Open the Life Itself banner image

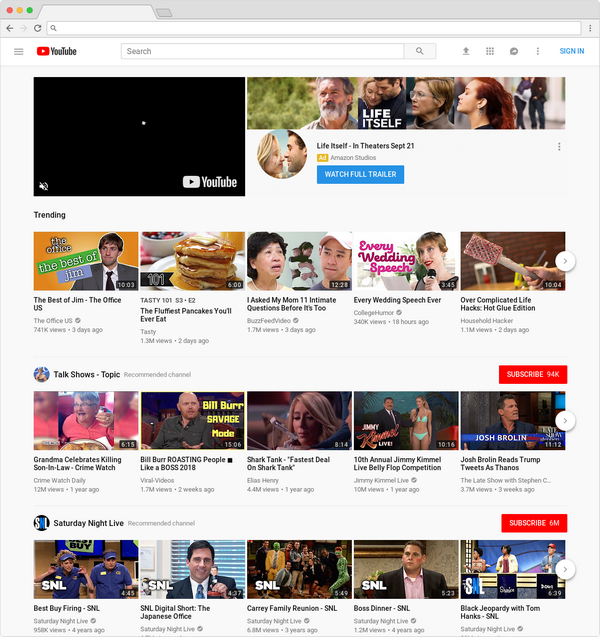click(406, 103)
